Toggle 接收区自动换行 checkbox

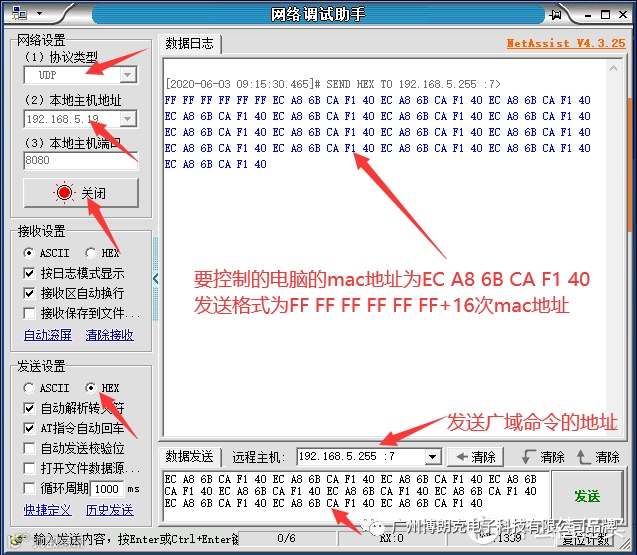[x=29, y=293]
